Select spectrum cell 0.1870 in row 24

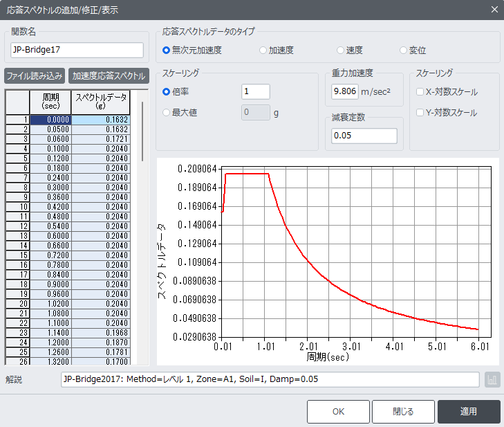click(100, 343)
